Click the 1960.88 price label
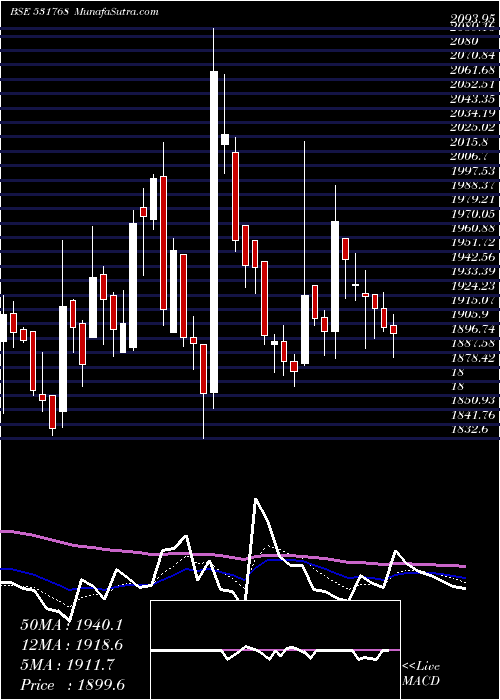This screenshot has width=500, height=700. pos(473,228)
